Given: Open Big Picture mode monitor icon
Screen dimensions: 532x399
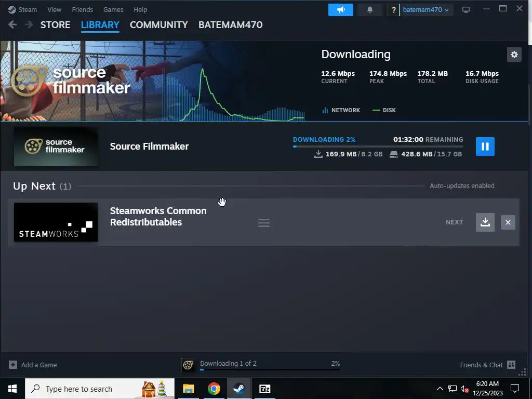Looking at the screenshot, I should [x=466, y=10].
